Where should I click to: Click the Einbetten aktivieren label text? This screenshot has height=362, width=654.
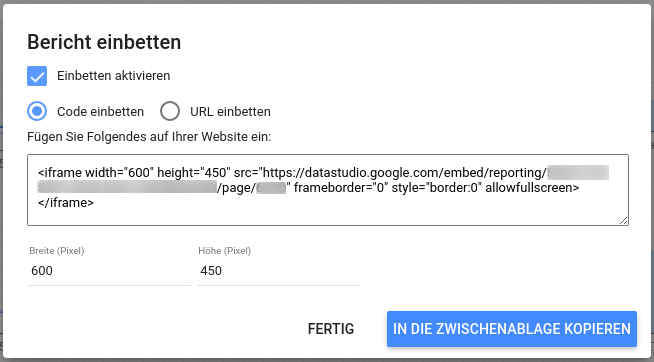point(113,76)
